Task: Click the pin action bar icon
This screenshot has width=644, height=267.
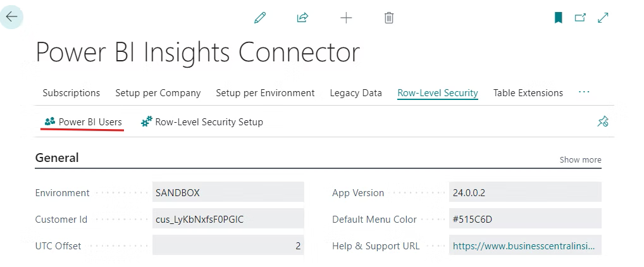Action: [602, 121]
